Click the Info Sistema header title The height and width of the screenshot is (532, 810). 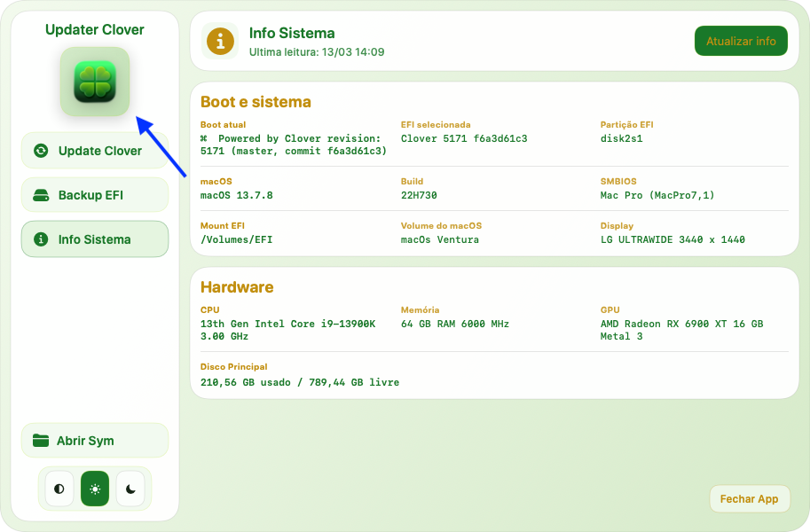coord(292,33)
